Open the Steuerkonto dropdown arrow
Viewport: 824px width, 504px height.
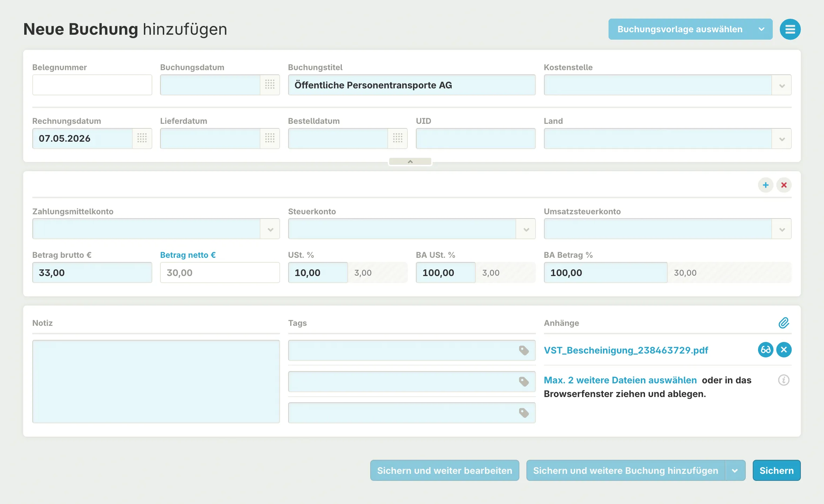(x=526, y=229)
